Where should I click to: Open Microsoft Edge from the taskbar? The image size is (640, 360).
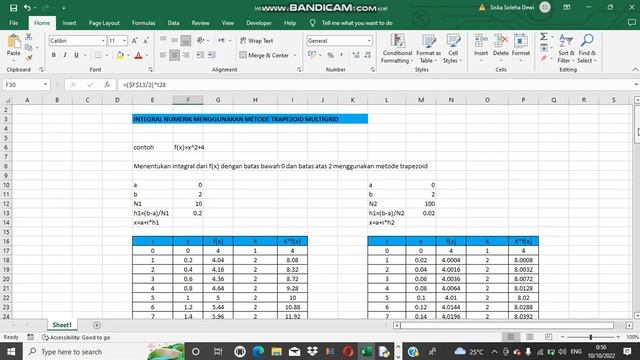[x=258, y=351]
